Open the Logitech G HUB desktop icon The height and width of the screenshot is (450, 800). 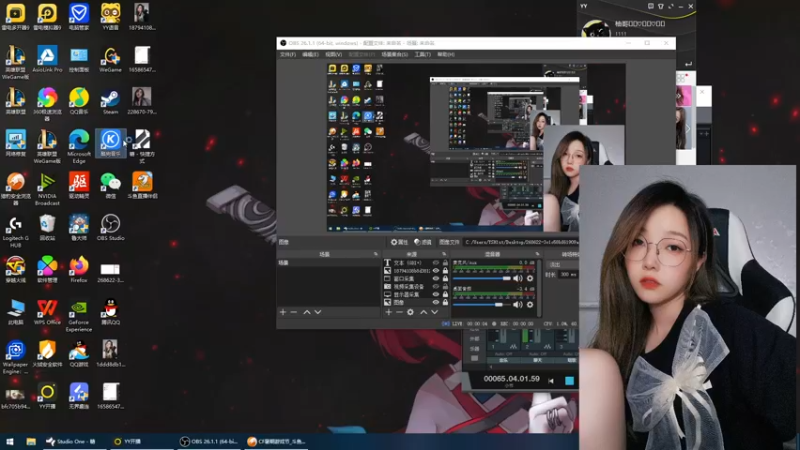[15, 231]
